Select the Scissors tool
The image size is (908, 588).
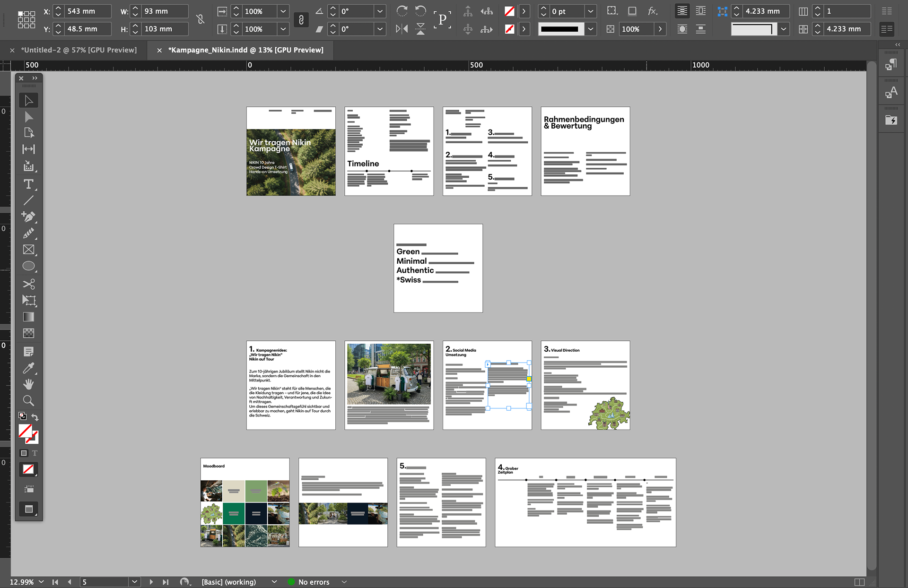pyautogui.click(x=28, y=284)
